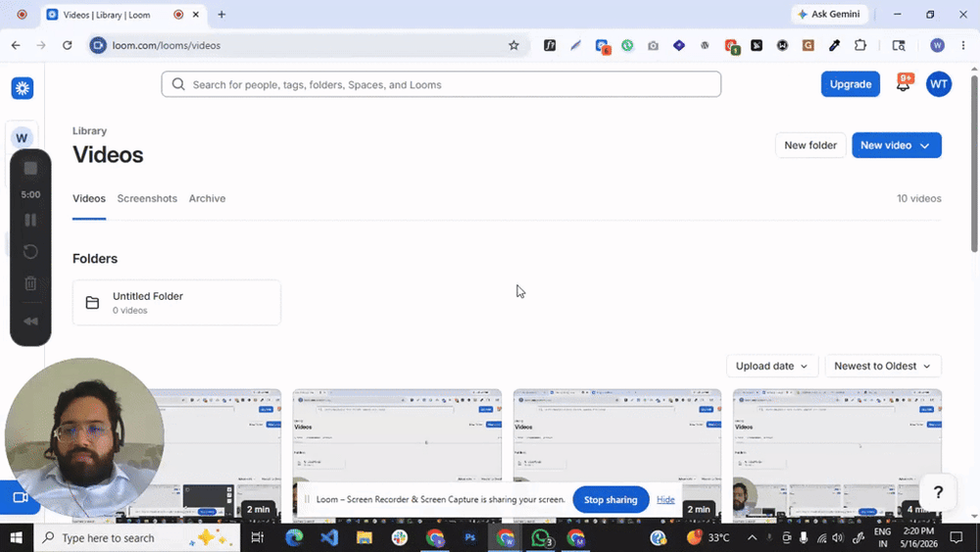
Task: Restart recording with the circular arrow icon
Action: click(x=30, y=252)
